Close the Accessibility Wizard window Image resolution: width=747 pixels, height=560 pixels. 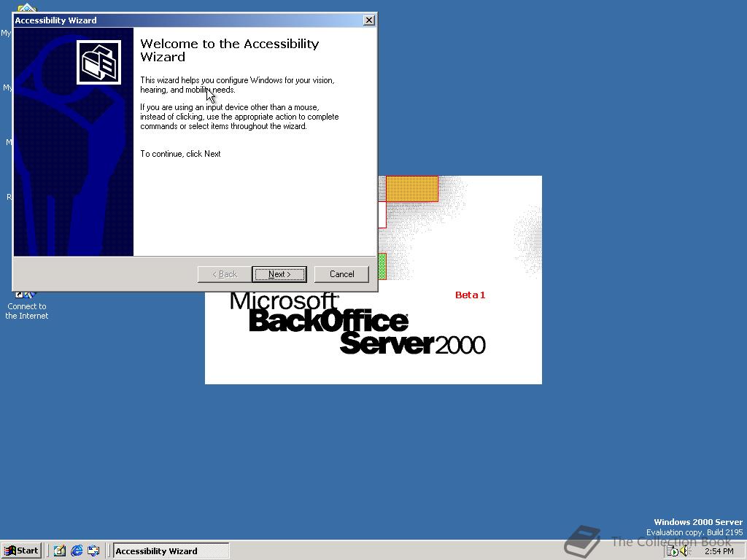tap(368, 20)
